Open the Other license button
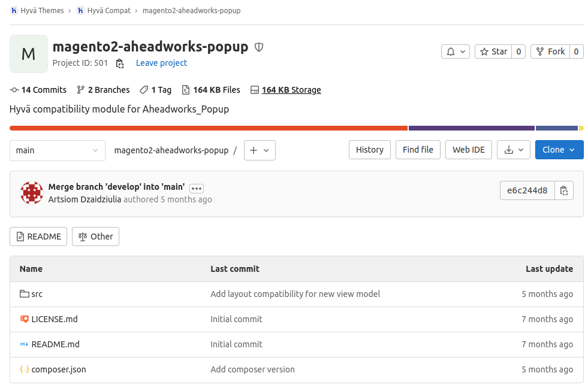 pyautogui.click(x=96, y=237)
